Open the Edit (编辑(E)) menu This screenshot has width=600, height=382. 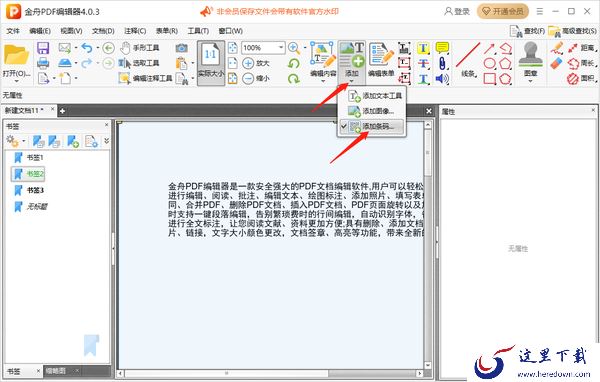click(x=40, y=31)
